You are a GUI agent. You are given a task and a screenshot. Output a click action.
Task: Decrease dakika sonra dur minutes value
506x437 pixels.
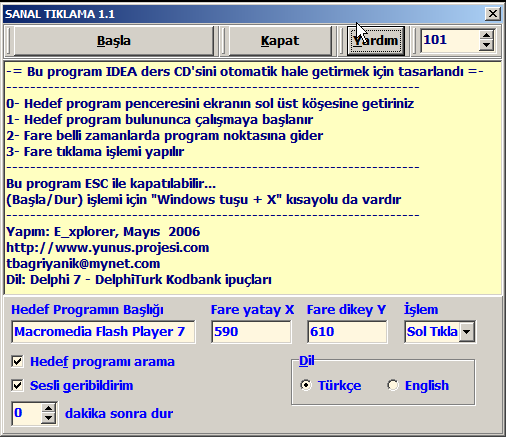49,418
